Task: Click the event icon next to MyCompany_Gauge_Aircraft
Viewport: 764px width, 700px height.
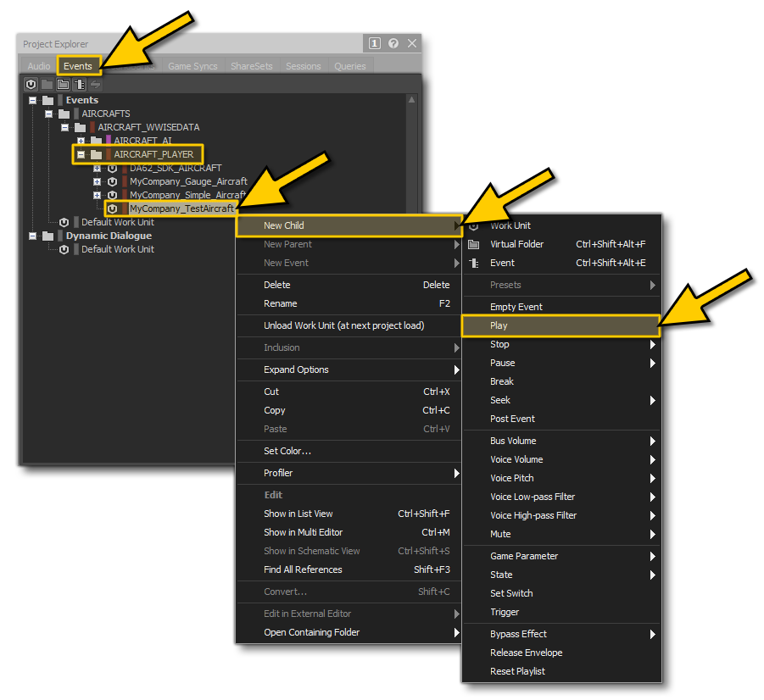Action: (111, 181)
